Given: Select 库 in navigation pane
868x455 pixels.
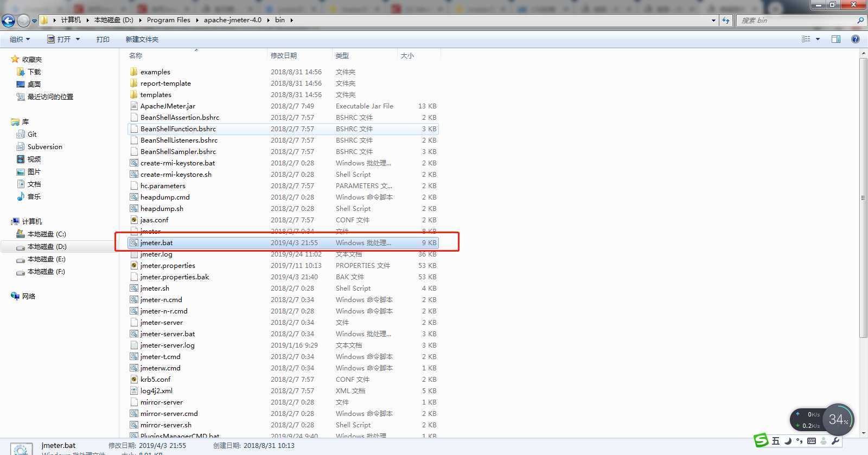Looking at the screenshot, I should pyautogui.click(x=25, y=121).
